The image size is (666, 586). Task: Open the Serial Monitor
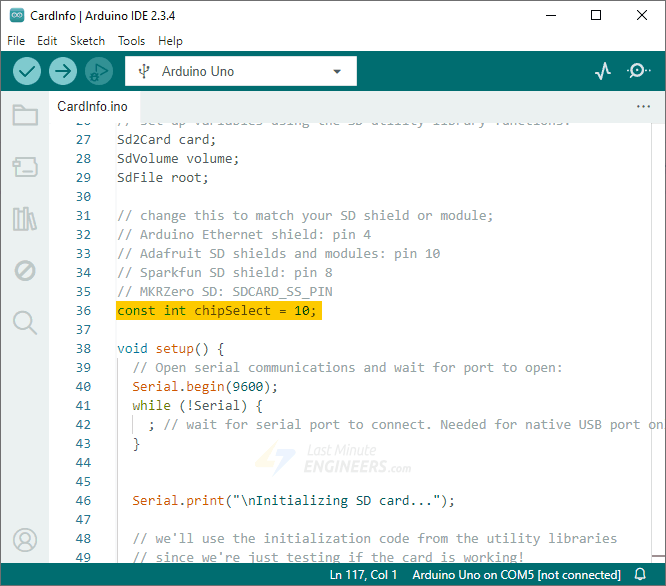(638, 71)
